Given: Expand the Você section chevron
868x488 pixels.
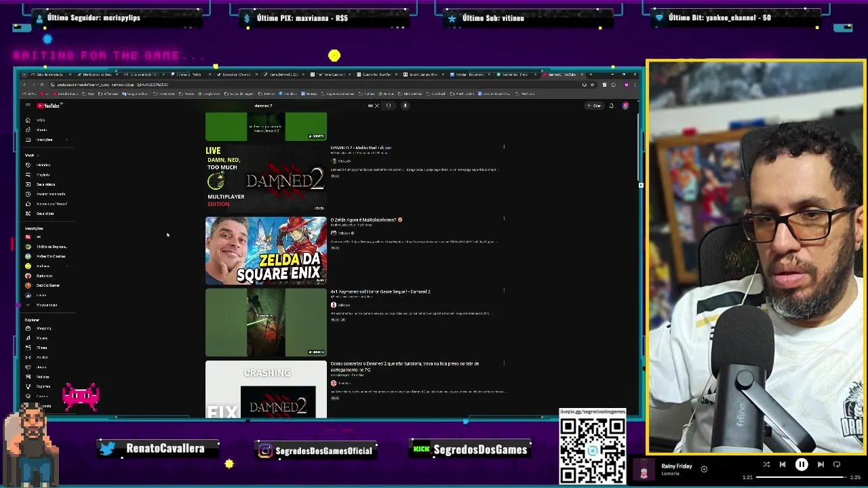Looking at the screenshot, I should pos(37,155).
